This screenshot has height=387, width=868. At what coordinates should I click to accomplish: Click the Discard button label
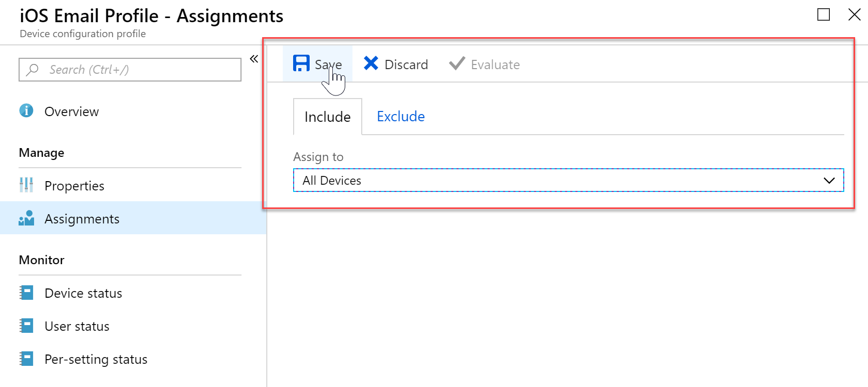coord(406,64)
